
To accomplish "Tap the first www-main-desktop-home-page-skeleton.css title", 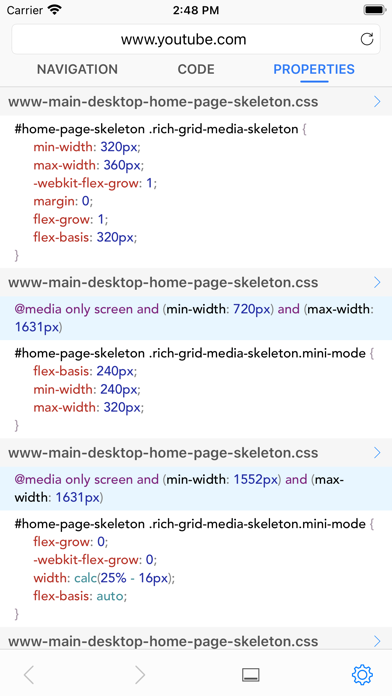I will [x=163, y=102].
